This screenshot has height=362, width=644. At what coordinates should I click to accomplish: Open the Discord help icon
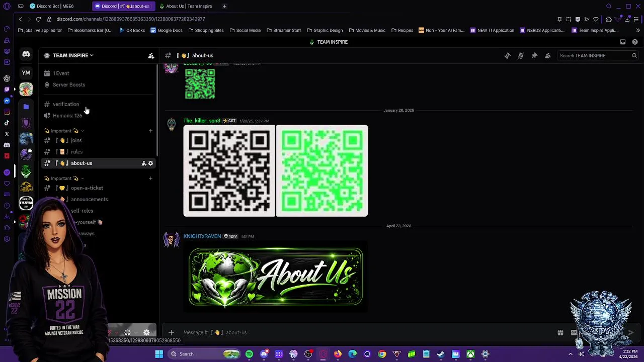[635, 42]
